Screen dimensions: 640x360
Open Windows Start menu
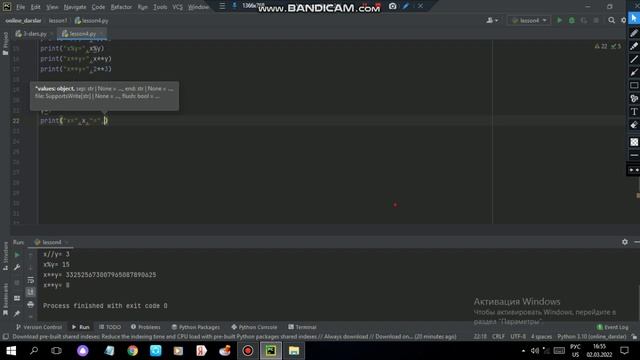click(11, 351)
